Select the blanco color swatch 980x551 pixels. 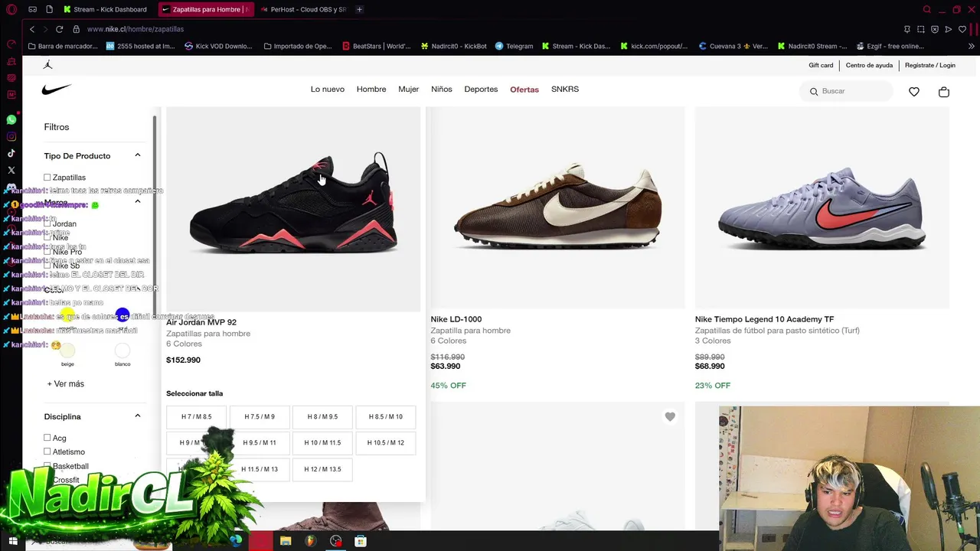(x=122, y=350)
